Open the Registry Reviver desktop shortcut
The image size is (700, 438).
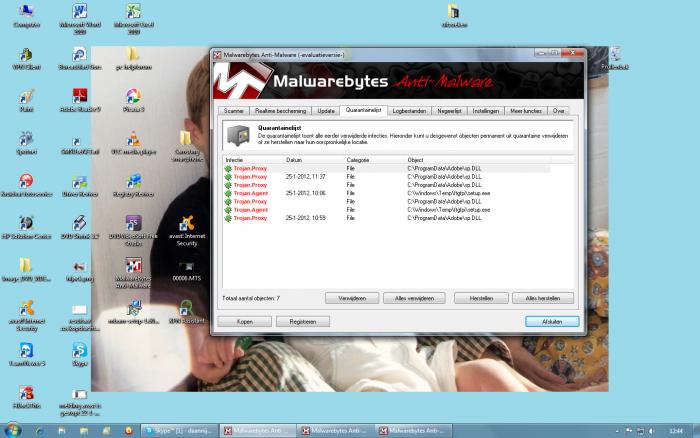[x=133, y=186]
